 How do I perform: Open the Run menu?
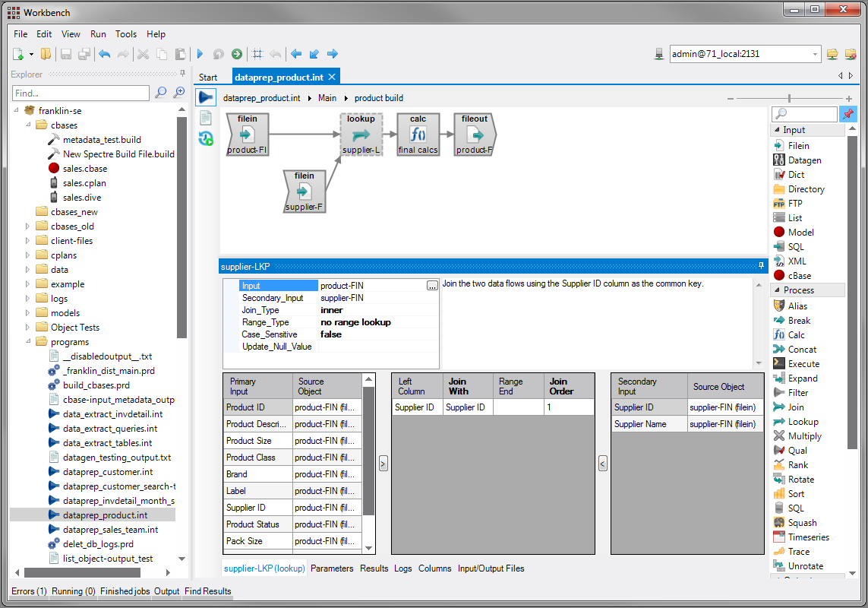98,34
